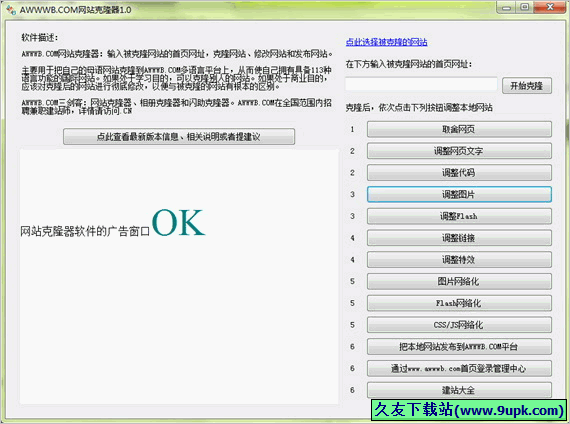Maximize the AWWWB.COM window
This screenshot has height=424, width=570.
(x=524, y=8)
